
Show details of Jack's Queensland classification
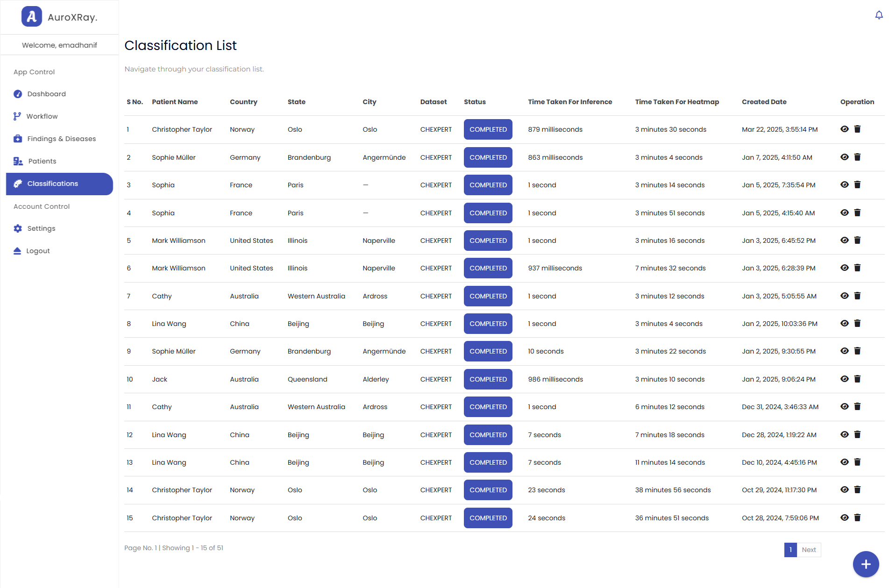[845, 379]
